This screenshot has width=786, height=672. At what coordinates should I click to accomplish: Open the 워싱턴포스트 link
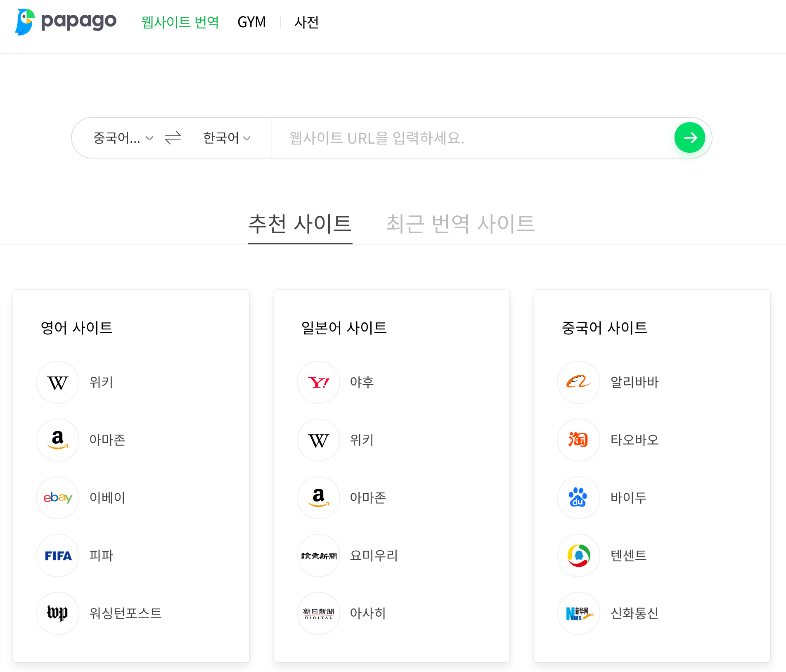pyautogui.click(x=125, y=613)
